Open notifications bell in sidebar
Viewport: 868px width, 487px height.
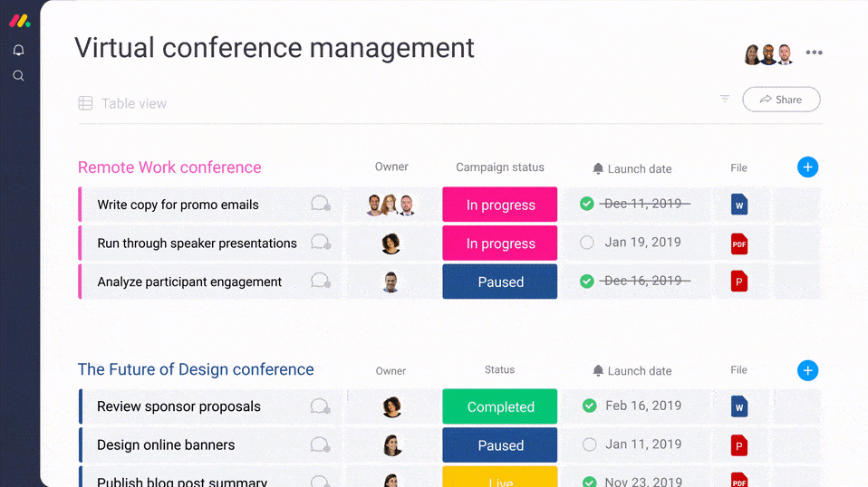click(x=18, y=51)
